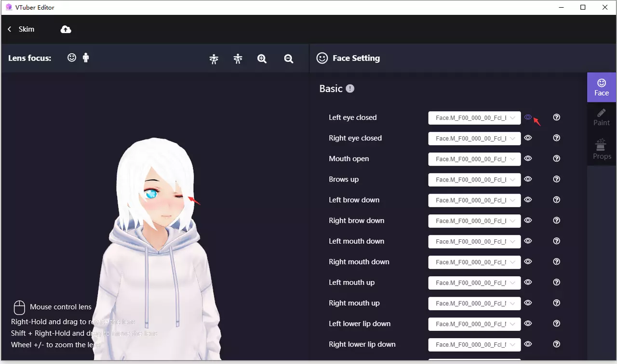Select the second body pose icon
The image size is (617, 364).
(x=238, y=59)
